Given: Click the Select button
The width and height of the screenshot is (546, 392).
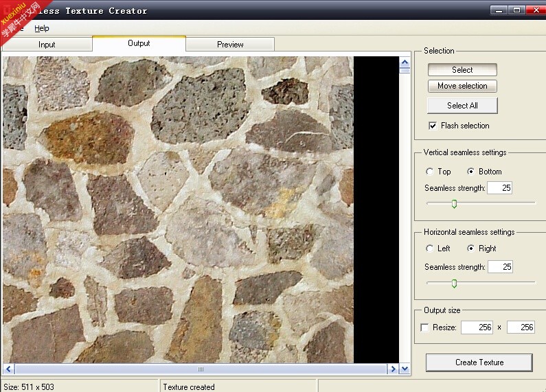Looking at the screenshot, I should point(462,69).
